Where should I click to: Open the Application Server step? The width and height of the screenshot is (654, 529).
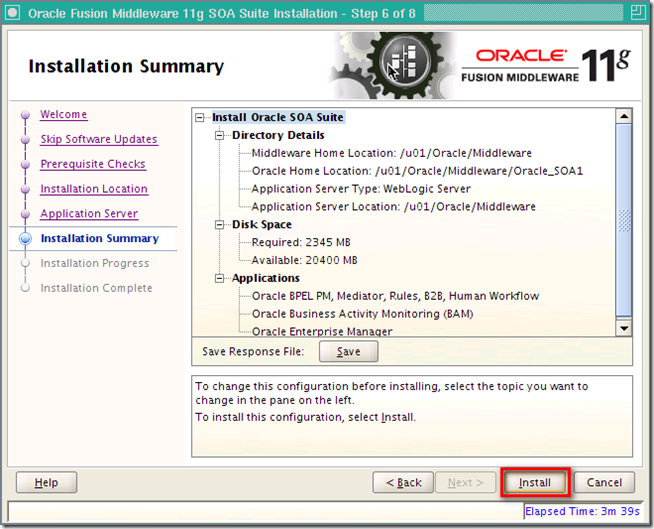click(89, 213)
